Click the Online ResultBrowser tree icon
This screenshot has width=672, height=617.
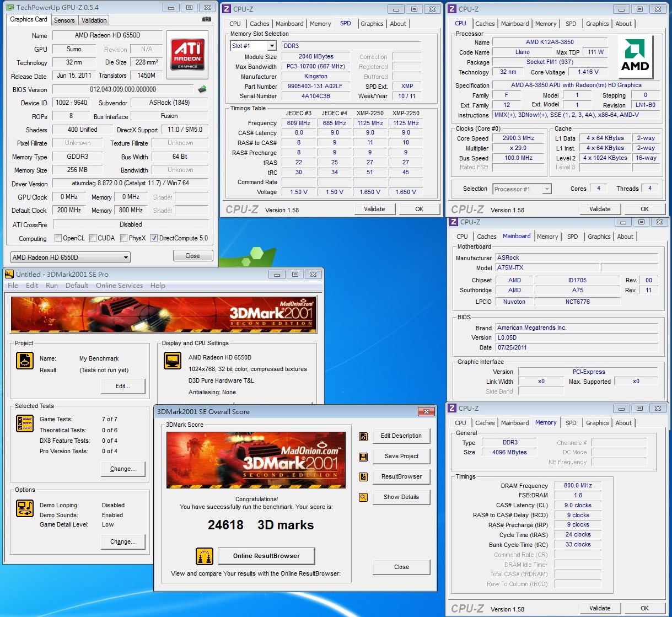point(205,556)
